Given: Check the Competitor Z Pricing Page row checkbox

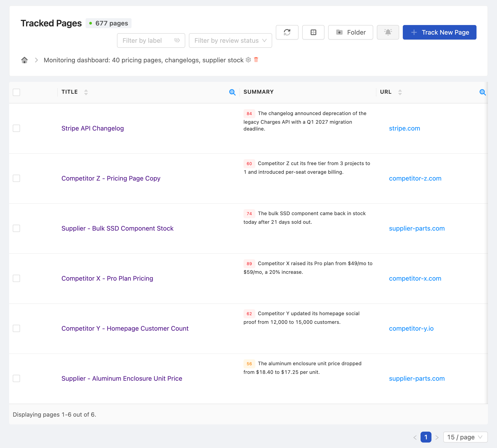Looking at the screenshot, I should [16, 178].
